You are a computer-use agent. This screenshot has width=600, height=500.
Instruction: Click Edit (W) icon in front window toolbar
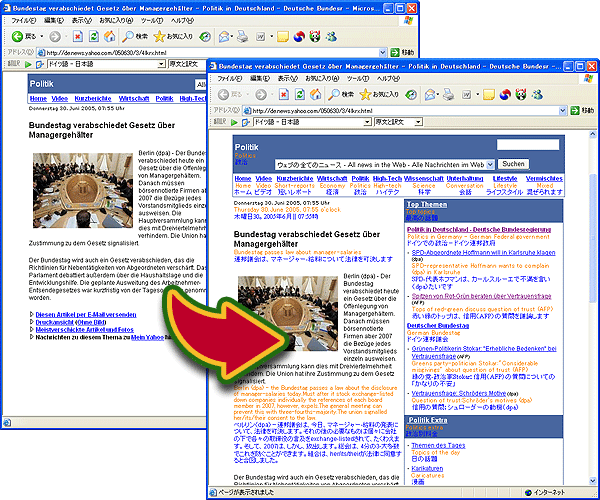pos(466,94)
